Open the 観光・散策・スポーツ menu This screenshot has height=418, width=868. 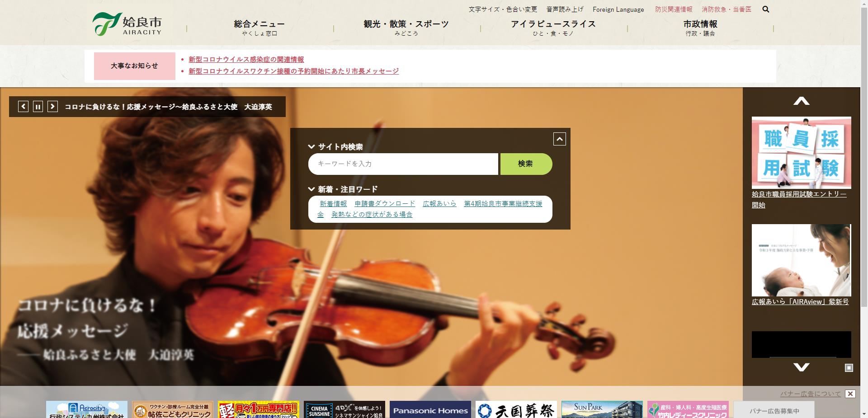pyautogui.click(x=406, y=27)
